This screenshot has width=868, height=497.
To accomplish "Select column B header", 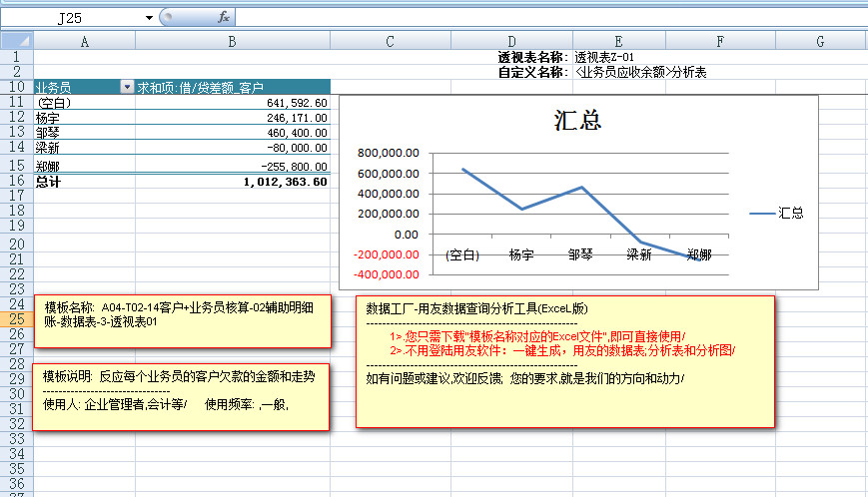I will [x=232, y=41].
